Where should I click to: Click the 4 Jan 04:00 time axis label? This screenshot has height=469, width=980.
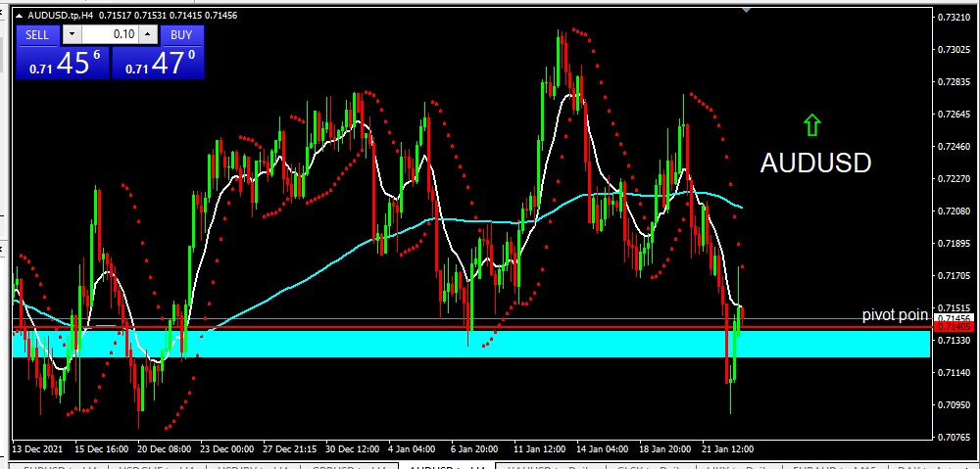pos(412,449)
